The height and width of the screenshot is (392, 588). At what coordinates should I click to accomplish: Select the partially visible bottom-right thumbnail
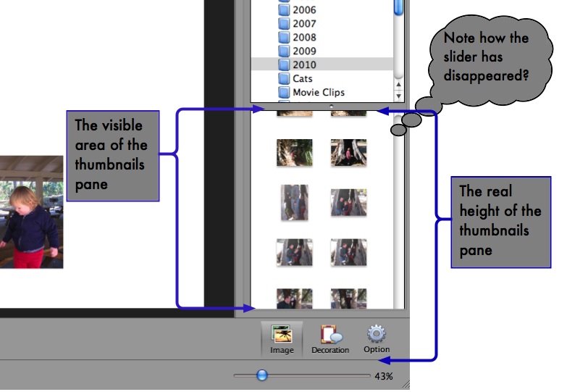pyautogui.click(x=348, y=299)
